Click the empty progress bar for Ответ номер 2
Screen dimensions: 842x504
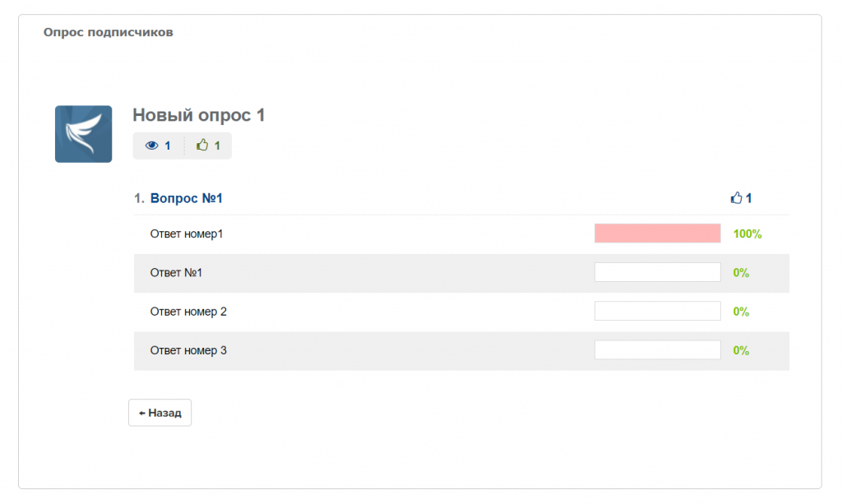pyautogui.click(x=657, y=312)
